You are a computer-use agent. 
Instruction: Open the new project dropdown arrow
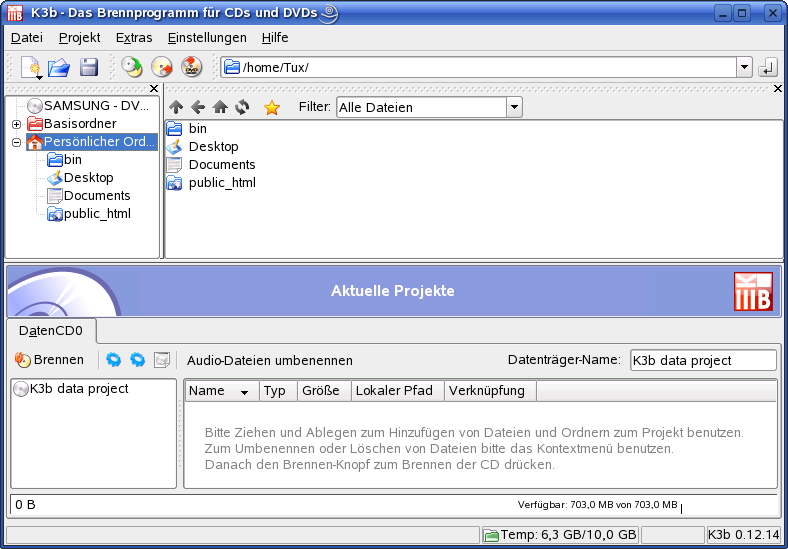(38, 76)
